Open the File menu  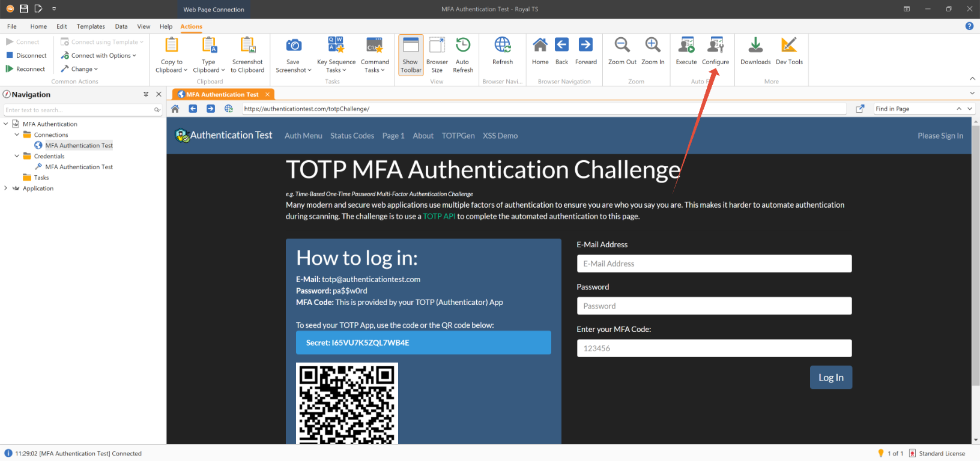coord(12,26)
